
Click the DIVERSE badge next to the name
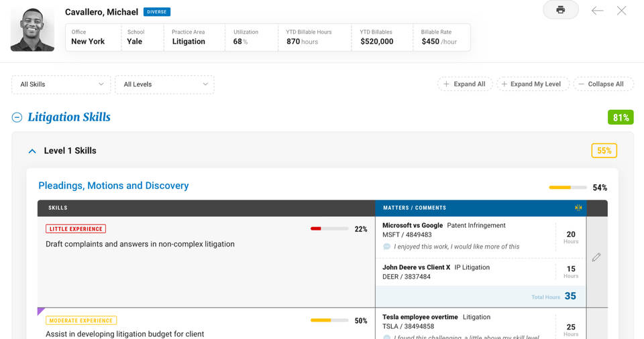tap(157, 12)
